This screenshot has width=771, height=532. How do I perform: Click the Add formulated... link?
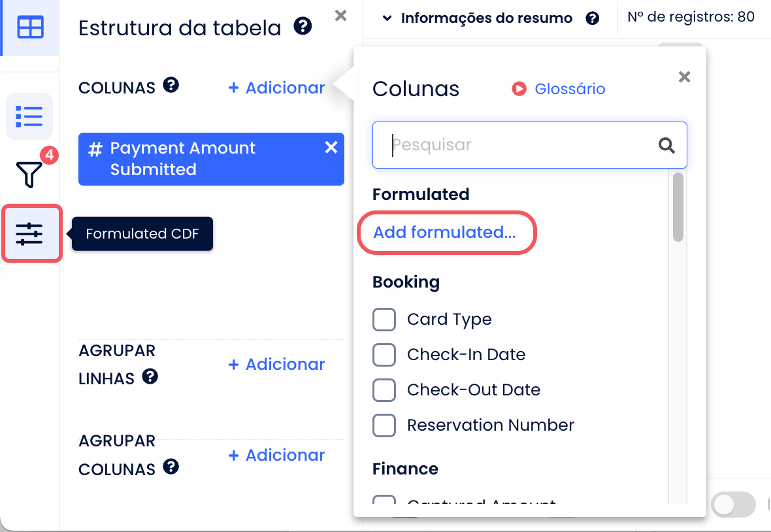444,232
